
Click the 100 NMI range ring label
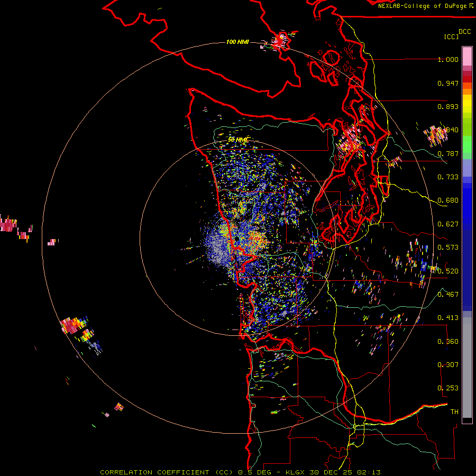tap(237, 42)
